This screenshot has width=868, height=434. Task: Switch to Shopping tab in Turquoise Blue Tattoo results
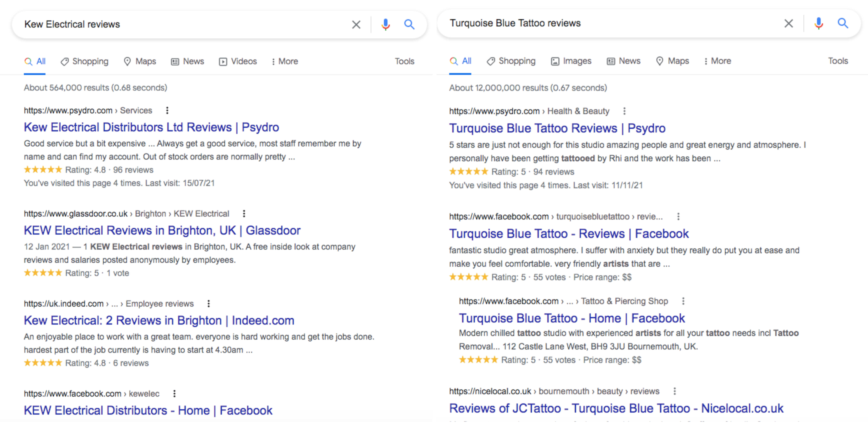click(x=511, y=61)
